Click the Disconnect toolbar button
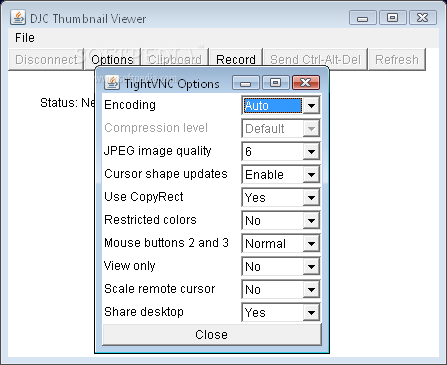Viewport: 447px width, 365px height. click(46, 59)
